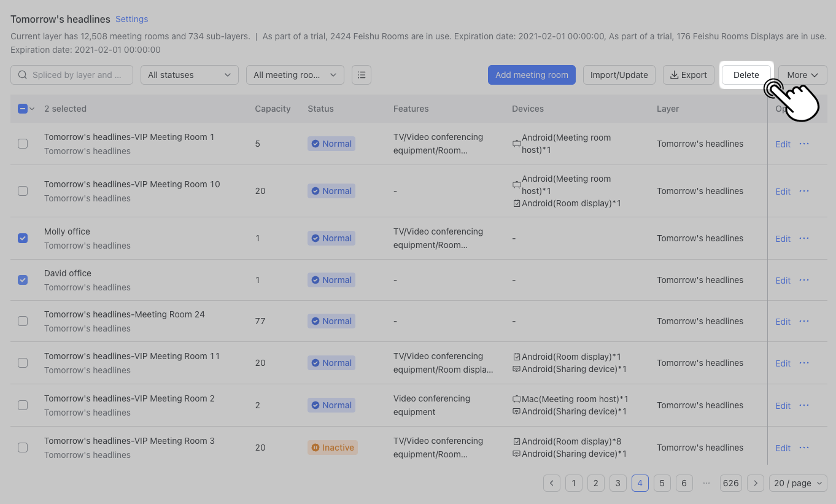Open the All meeting rooms filter dropdown

[295, 74]
